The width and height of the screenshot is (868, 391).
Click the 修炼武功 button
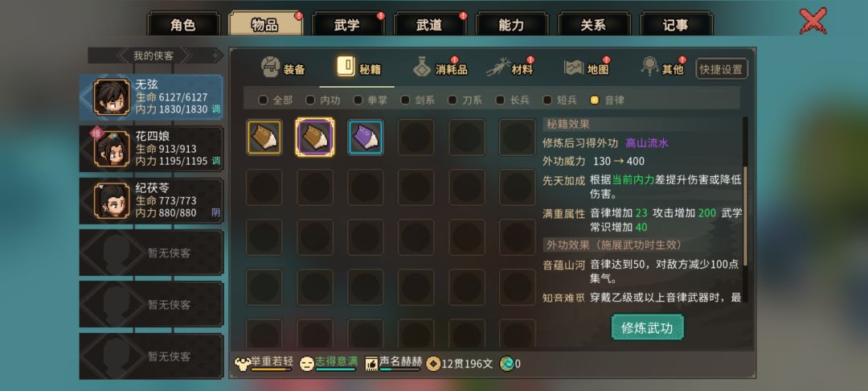647,327
